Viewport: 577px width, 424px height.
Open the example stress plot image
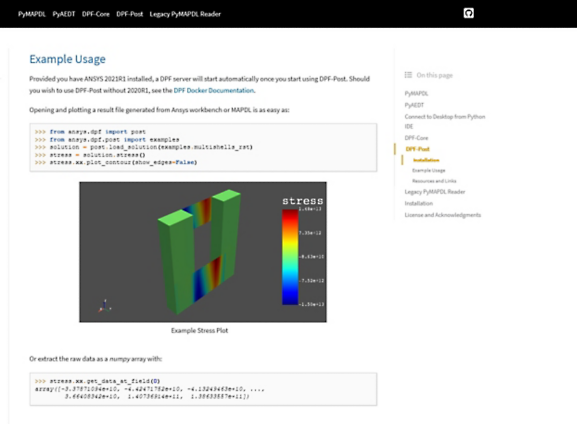203,252
